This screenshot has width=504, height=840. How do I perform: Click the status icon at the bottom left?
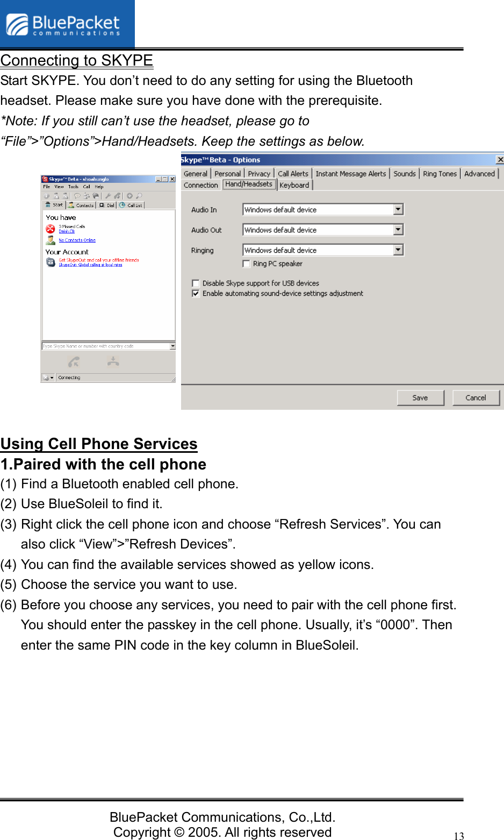coord(46,378)
